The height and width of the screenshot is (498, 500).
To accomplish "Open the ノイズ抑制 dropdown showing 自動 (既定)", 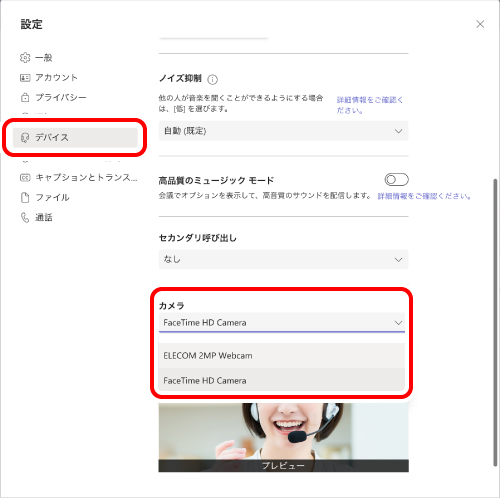I will (x=283, y=131).
